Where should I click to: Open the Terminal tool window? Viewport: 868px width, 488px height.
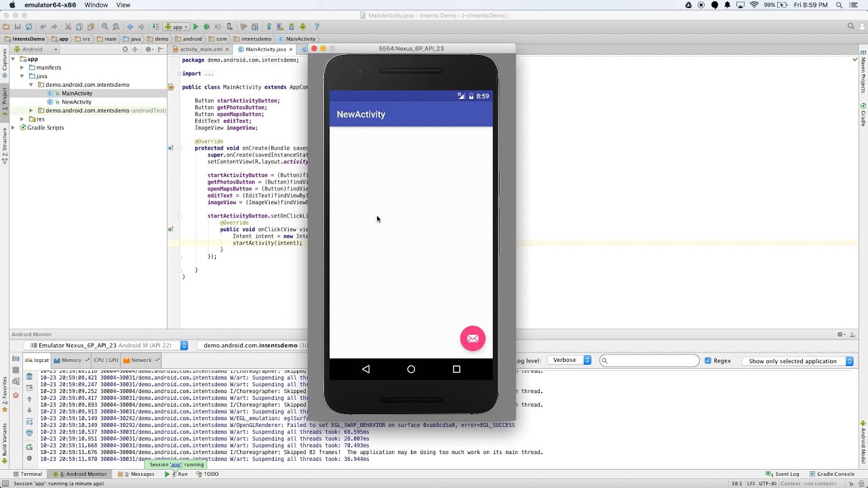coord(27,474)
